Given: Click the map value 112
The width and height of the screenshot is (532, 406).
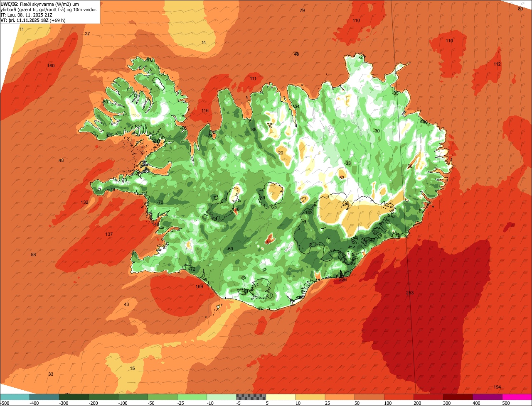Looking at the screenshot, I should [497, 64].
